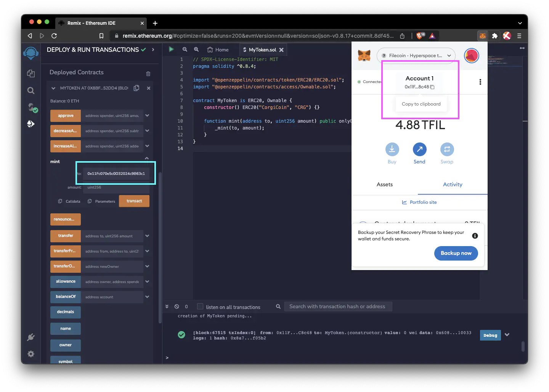
Task: Expand the approve function parameters
Action: (x=147, y=115)
